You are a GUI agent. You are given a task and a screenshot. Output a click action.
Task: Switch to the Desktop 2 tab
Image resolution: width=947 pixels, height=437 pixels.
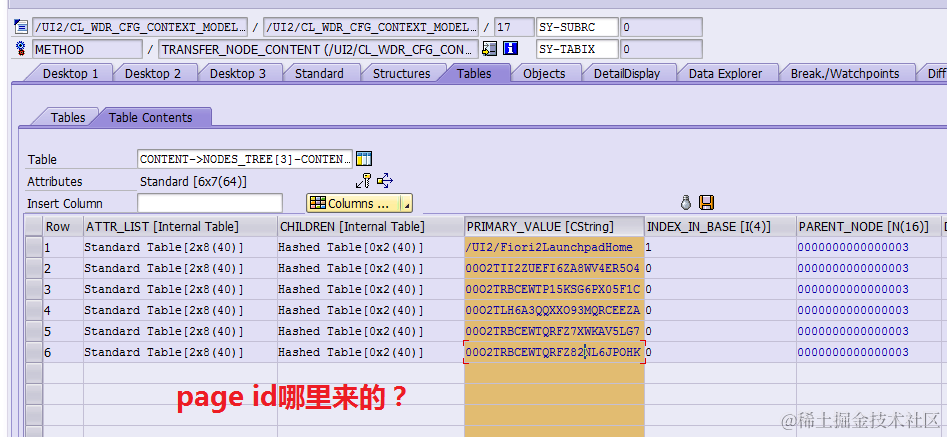coord(152,73)
